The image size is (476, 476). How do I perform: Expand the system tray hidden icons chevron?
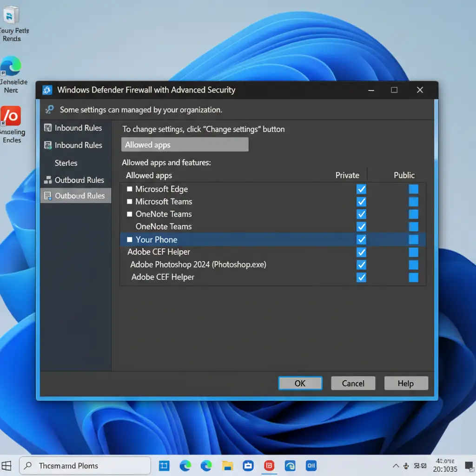coord(396,465)
